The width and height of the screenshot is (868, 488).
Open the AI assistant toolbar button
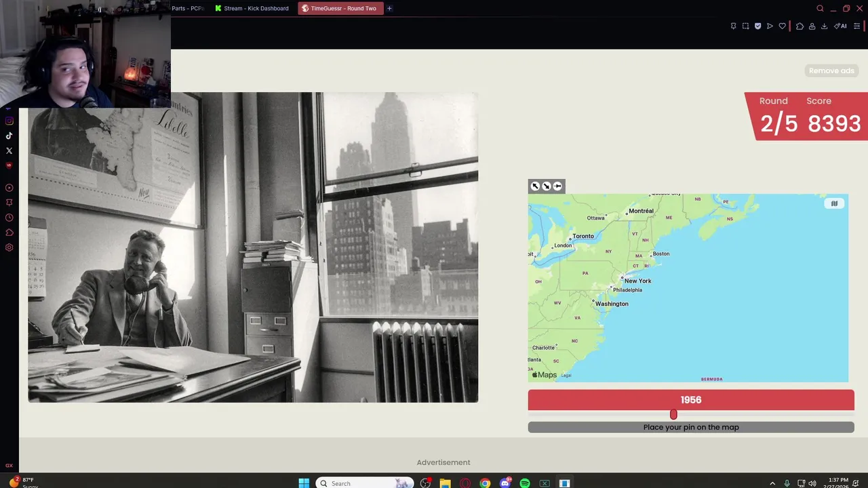point(840,26)
